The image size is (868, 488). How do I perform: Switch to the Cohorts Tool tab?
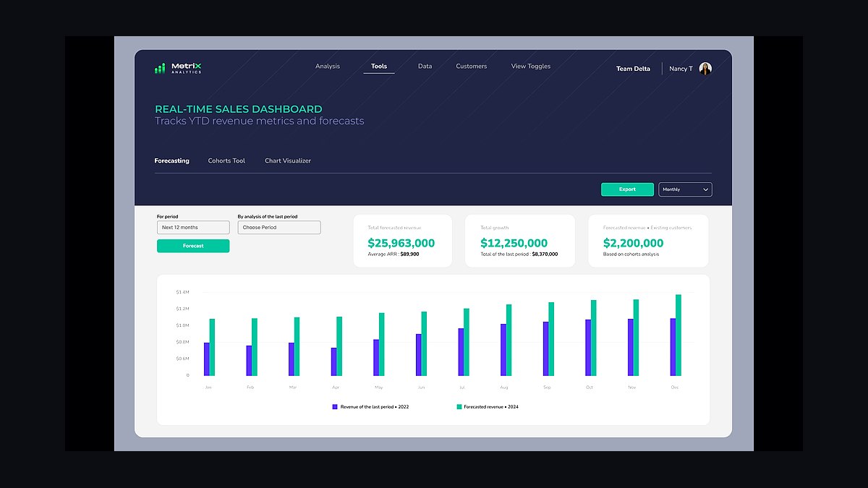[x=226, y=160]
